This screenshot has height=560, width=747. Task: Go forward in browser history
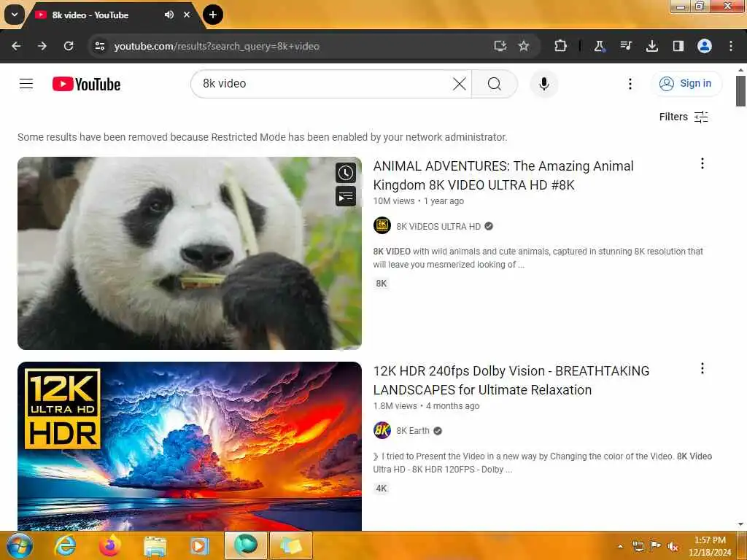(x=42, y=46)
